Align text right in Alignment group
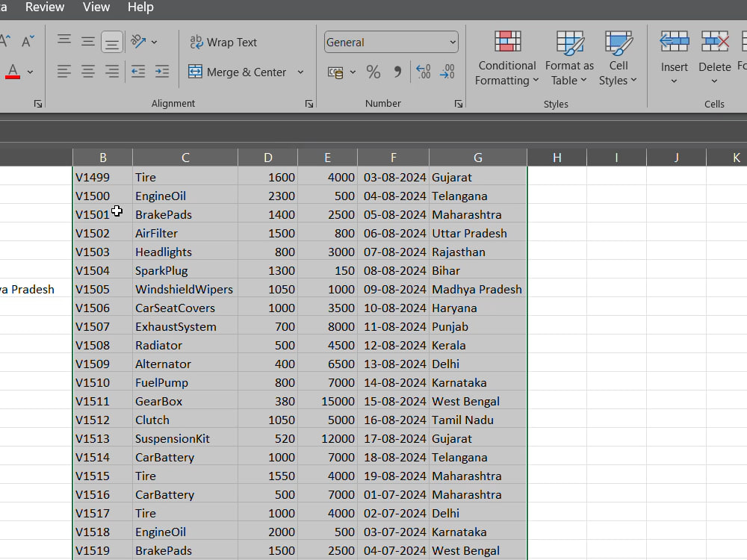747x560 pixels. tap(112, 72)
